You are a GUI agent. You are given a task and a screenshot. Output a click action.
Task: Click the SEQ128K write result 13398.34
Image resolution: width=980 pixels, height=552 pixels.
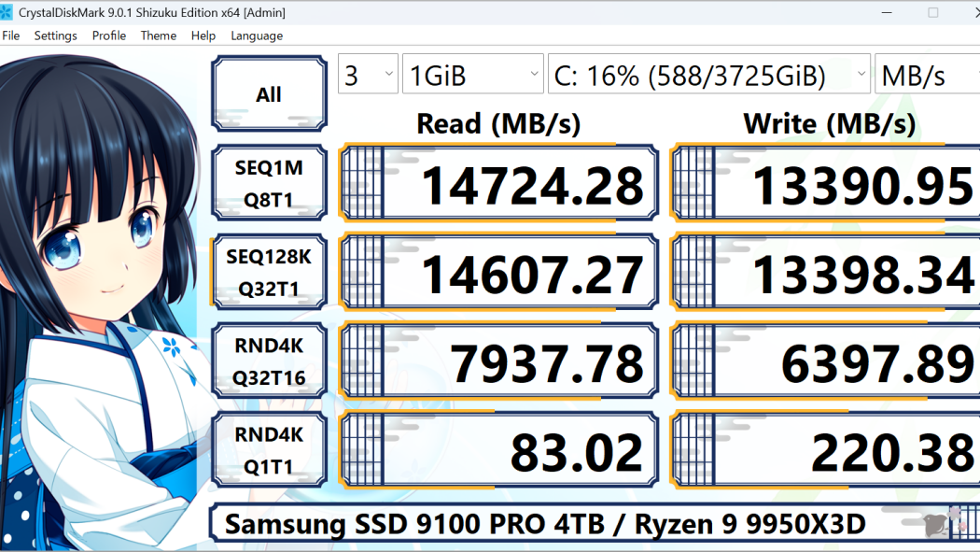(825, 272)
